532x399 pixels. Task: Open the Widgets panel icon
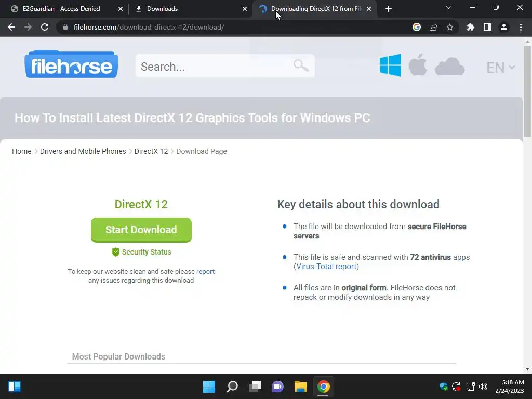click(15, 387)
